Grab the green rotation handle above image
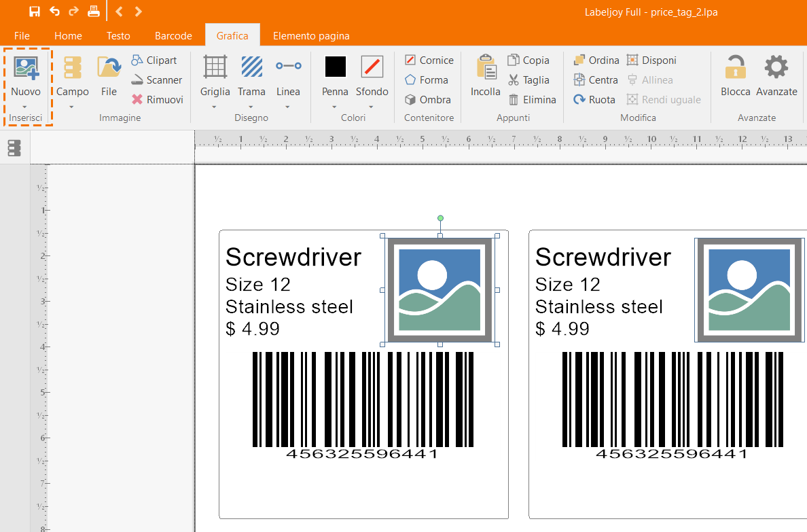Image resolution: width=807 pixels, height=532 pixels. click(x=440, y=218)
